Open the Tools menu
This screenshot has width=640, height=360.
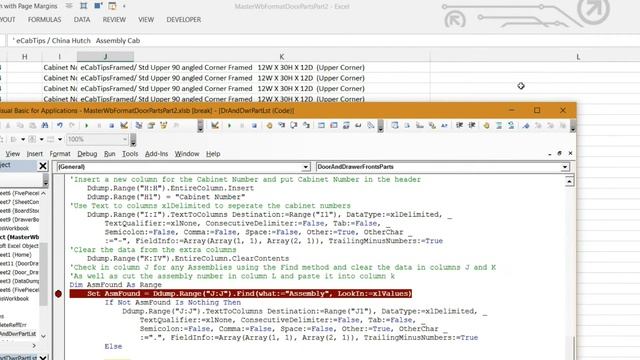[x=130, y=154]
